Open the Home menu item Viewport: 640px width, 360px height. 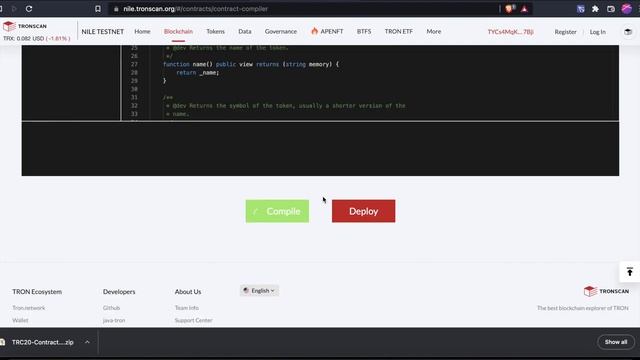point(142,31)
